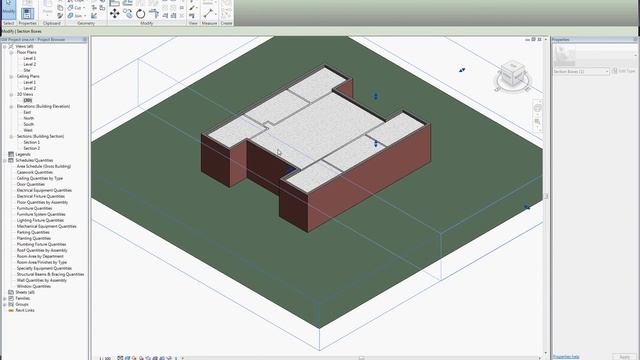Collapse the Elevations (Building Elevation) node

[x=11, y=107]
